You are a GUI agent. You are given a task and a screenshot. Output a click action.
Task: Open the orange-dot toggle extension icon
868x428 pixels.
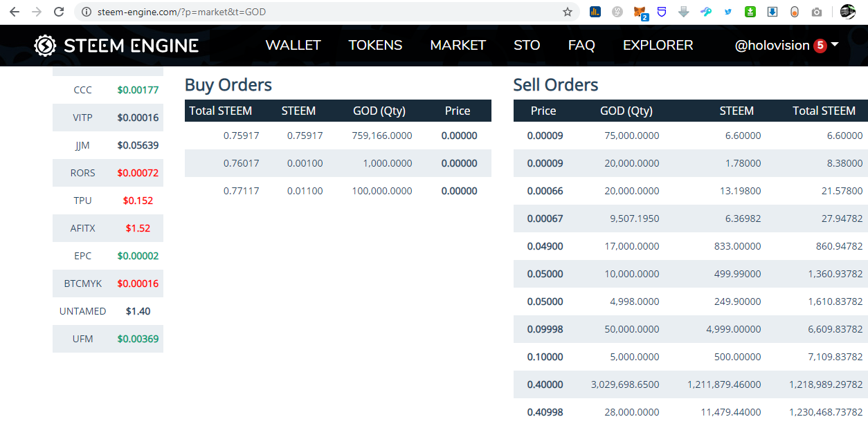795,12
